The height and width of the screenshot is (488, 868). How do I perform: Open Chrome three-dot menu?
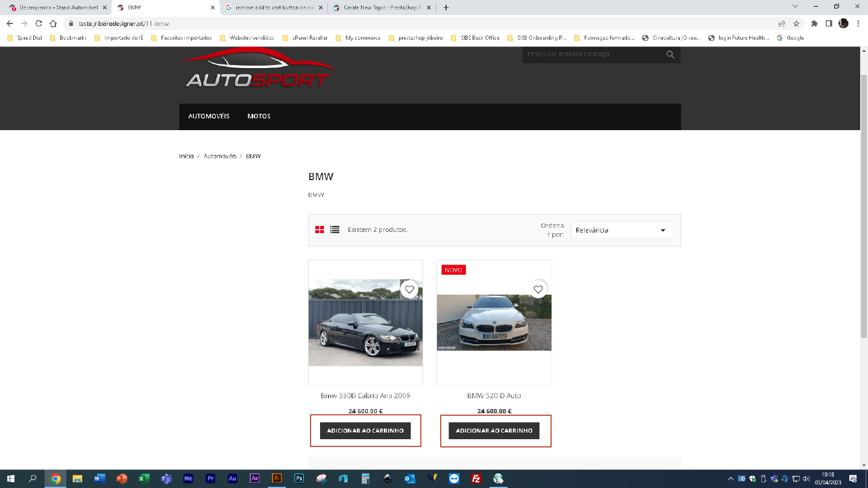click(858, 23)
